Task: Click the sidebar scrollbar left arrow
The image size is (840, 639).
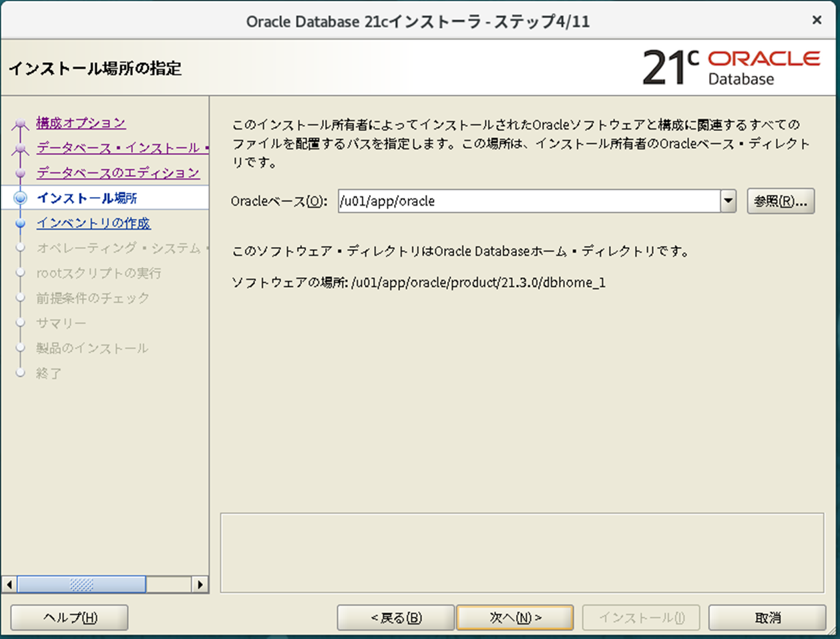Action: click(9, 584)
